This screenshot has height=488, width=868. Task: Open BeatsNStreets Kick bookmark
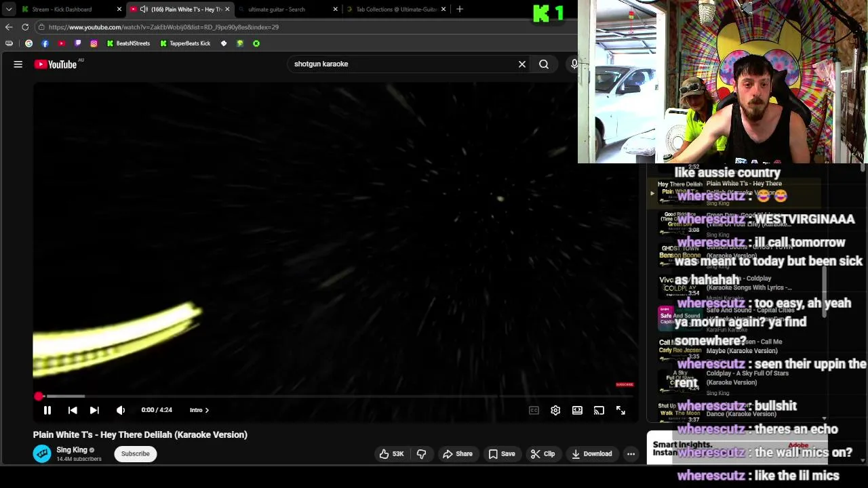click(x=128, y=43)
